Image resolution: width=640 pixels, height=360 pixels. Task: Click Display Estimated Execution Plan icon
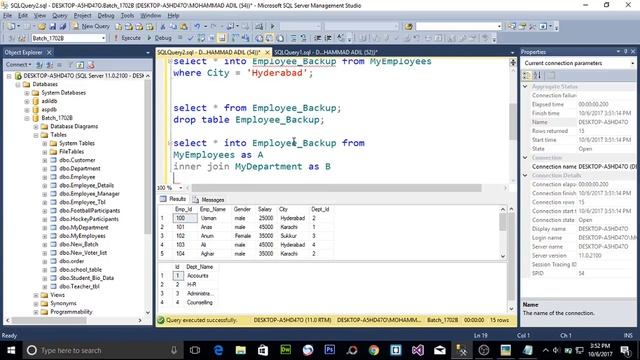[x=201, y=38]
